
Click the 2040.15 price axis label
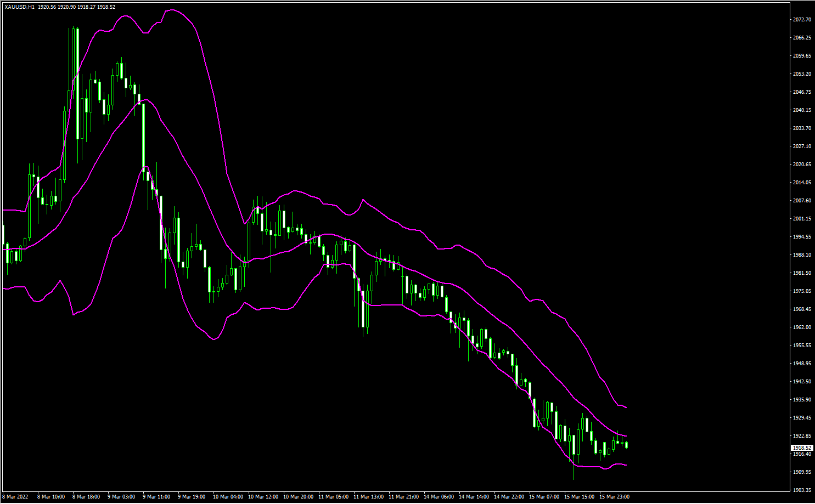click(802, 110)
